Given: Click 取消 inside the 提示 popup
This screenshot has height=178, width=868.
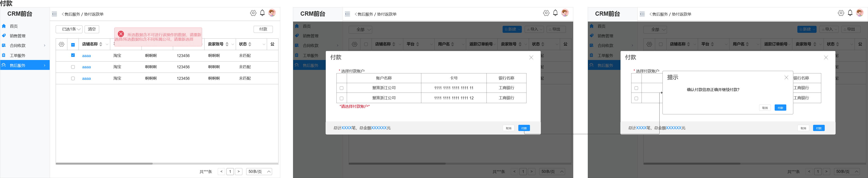Looking at the screenshot, I should coord(765,108).
